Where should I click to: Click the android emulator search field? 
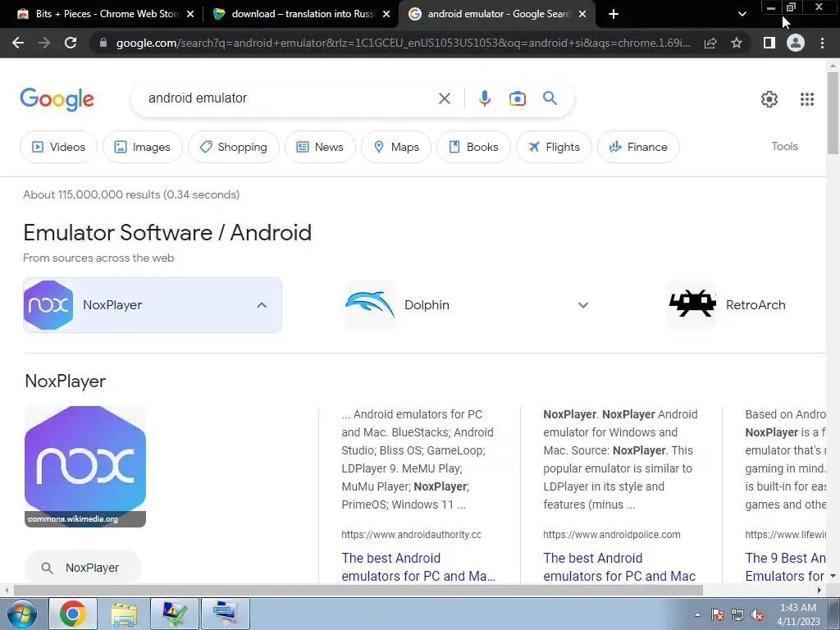pyautogui.click(x=290, y=98)
